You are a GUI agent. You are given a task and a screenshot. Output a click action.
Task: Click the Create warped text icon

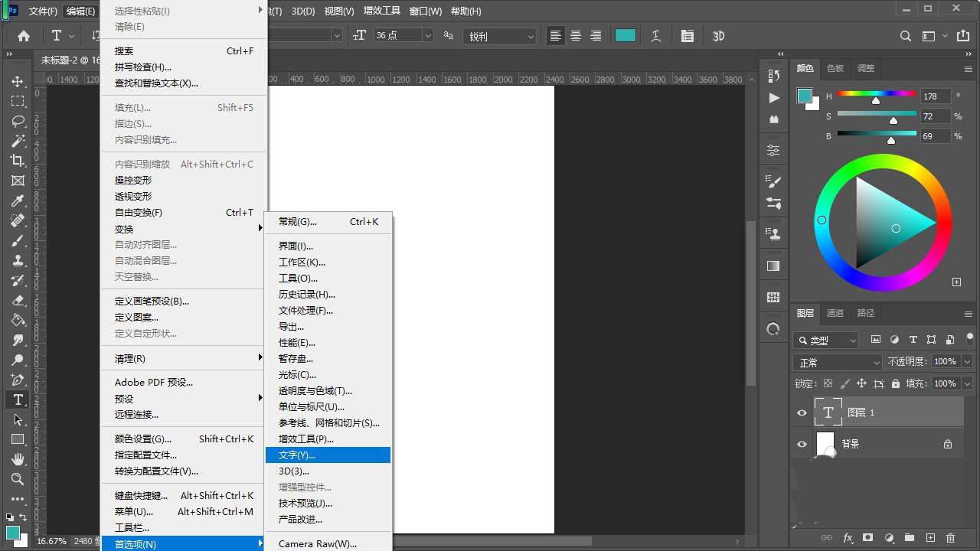pos(656,36)
